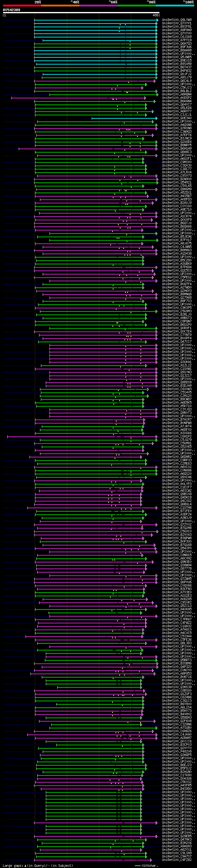Select the UniRef100_C5KJI3 label
This screenshot has width=197, height=868.
[x=177, y=88]
